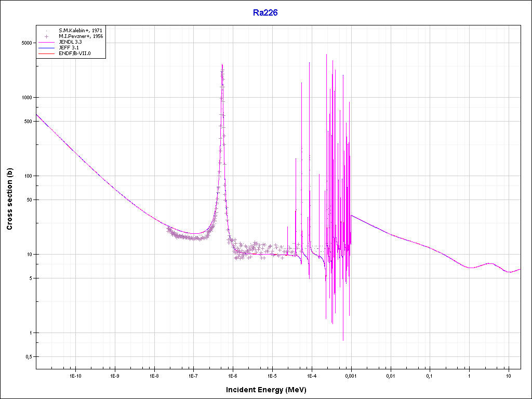Click the magenta line sample beside JENDL 3.3
Screen dimensions: 532x399
pos(47,42)
